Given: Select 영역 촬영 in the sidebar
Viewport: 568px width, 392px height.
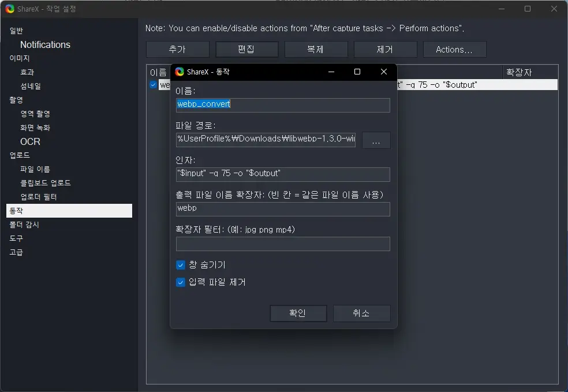Looking at the screenshot, I should [x=35, y=114].
